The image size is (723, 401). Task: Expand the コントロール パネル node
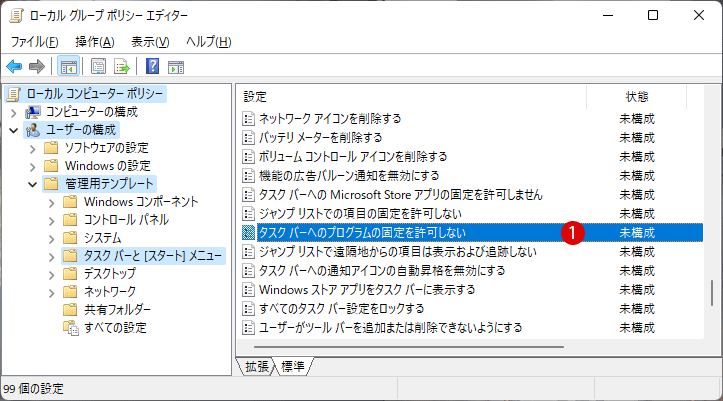click(52, 221)
